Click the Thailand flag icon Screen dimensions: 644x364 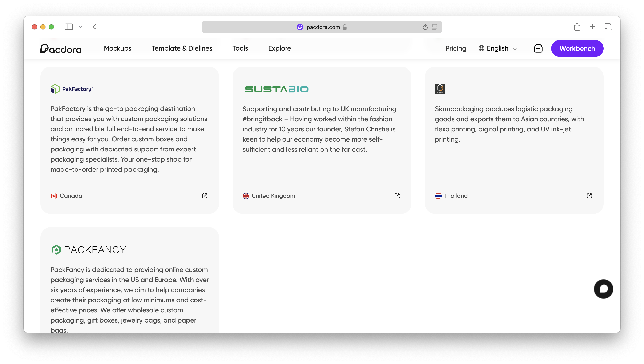tap(438, 196)
